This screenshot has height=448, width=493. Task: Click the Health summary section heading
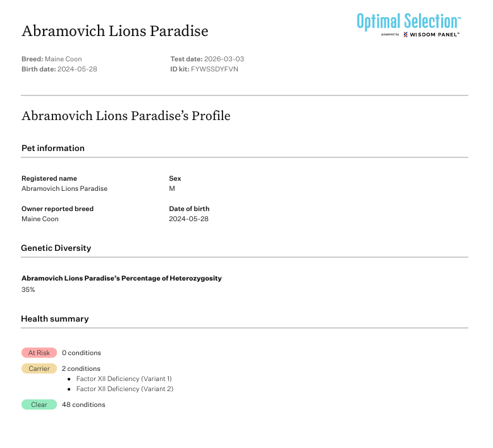[x=55, y=319]
